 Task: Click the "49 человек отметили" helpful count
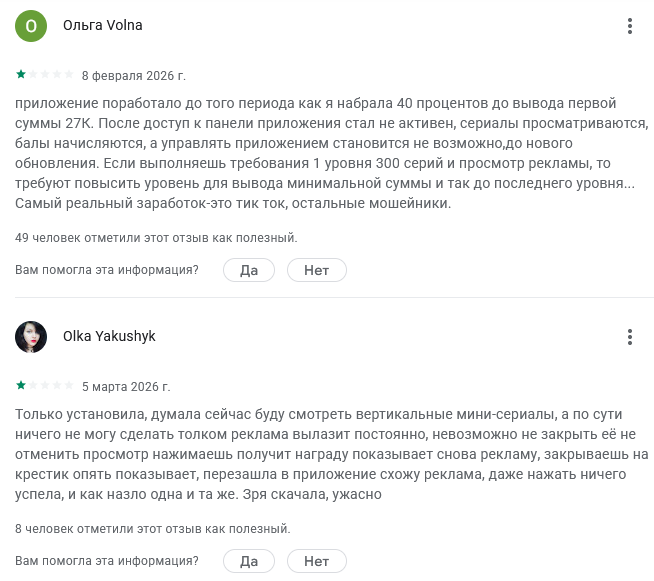click(156, 238)
